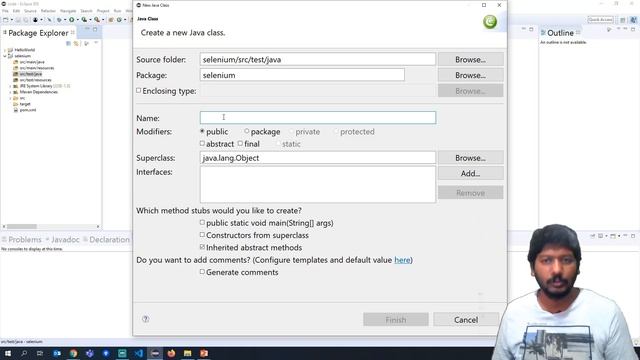The height and width of the screenshot is (360, 640).
Task: Click the green Java class wizard icon
Action: 490,22
